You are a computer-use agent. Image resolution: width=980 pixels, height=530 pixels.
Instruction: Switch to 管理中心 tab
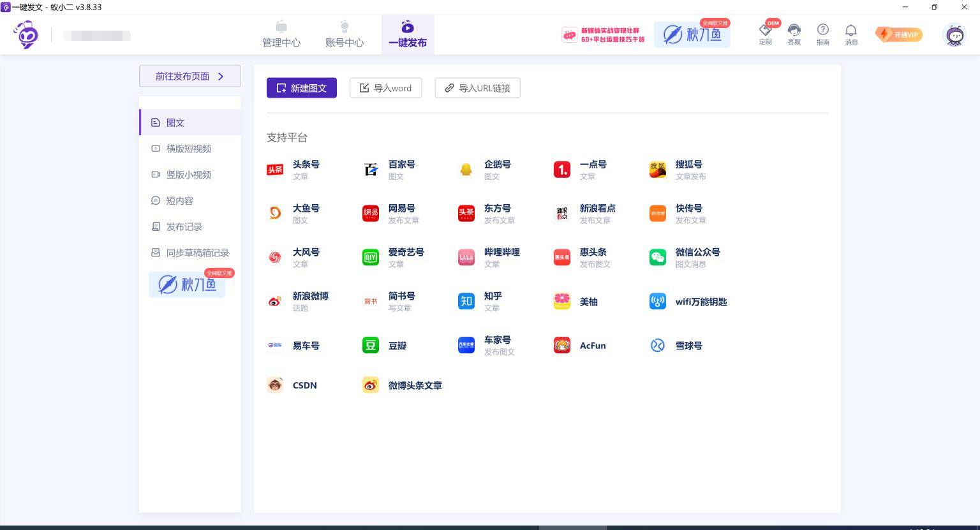281,34
